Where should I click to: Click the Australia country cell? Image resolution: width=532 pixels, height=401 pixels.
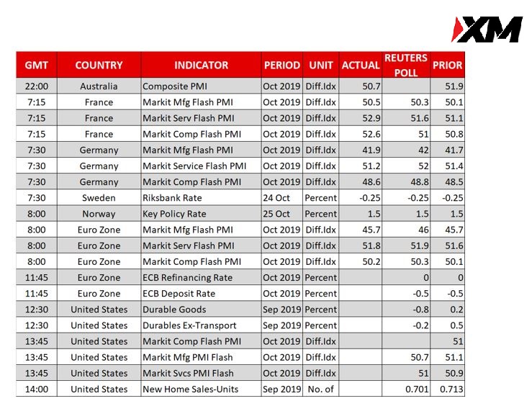pos(99,86)
